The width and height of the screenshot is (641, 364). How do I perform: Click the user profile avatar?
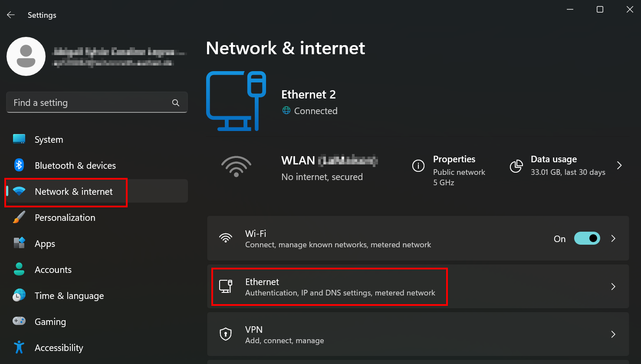click(26, 56)
